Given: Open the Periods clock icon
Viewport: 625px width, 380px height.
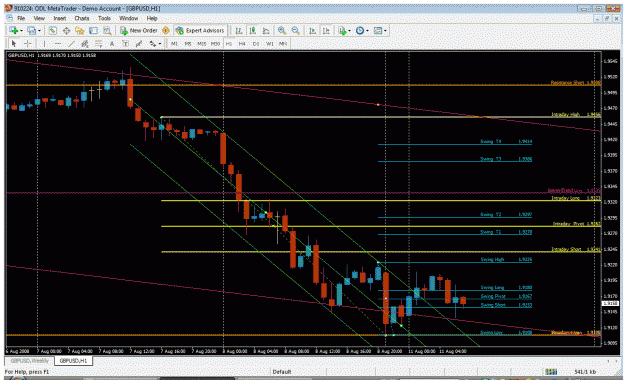Looking at the screenshot, I should [360, 31].
